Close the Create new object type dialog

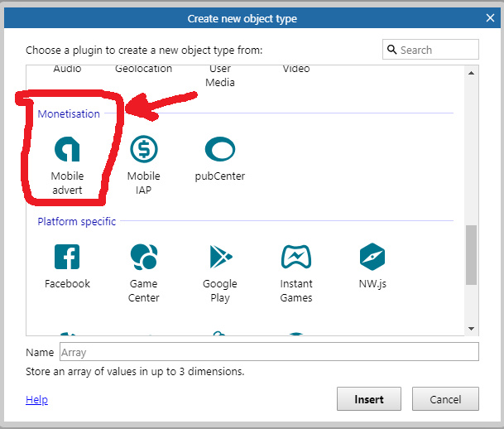pyautogui.click(x=490, y=18)
